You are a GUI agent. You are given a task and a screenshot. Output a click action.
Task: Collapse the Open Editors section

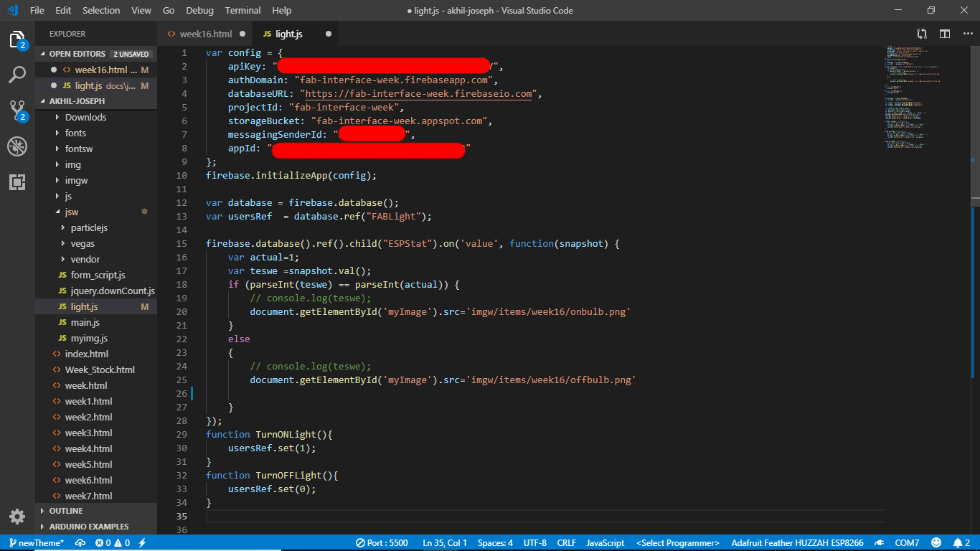coord(96,54)
